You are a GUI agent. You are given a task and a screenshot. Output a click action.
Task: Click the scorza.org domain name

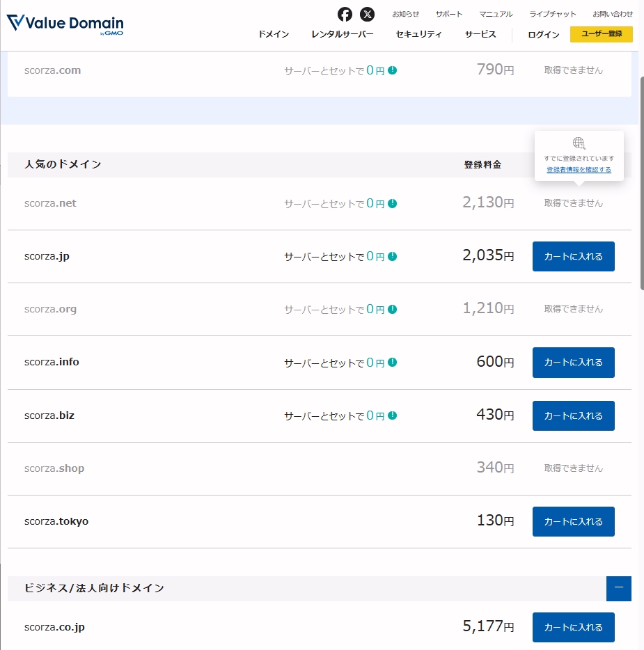(50, 309)
